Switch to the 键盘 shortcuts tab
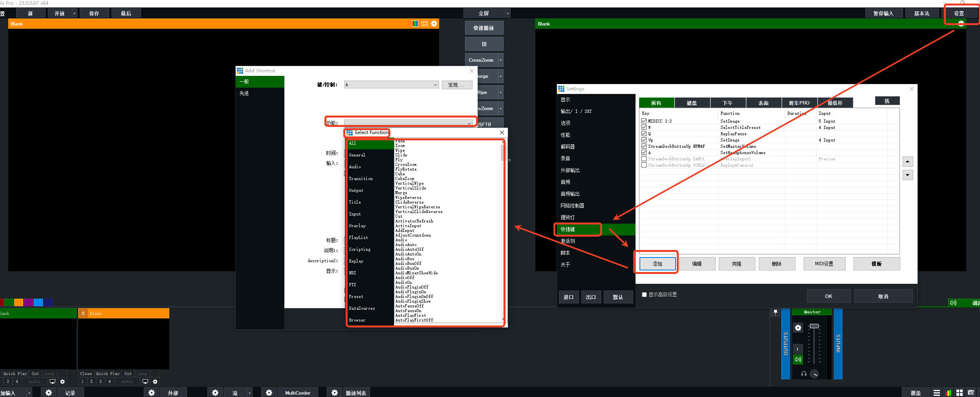 coord(692,103)
